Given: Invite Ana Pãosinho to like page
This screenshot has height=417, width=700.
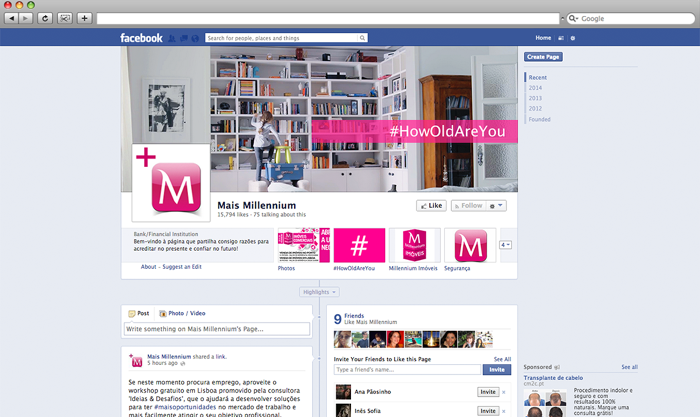Looking at the screenshot, I should [488, 392].
